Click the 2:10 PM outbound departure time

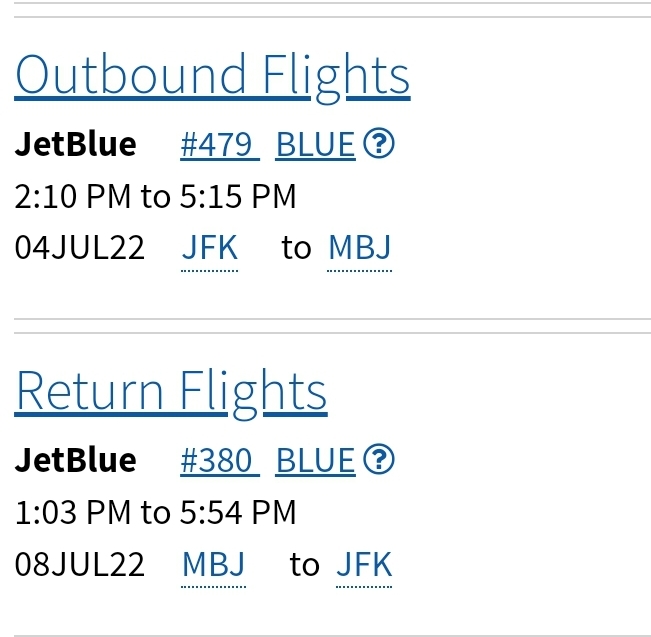tap(73, 197)
